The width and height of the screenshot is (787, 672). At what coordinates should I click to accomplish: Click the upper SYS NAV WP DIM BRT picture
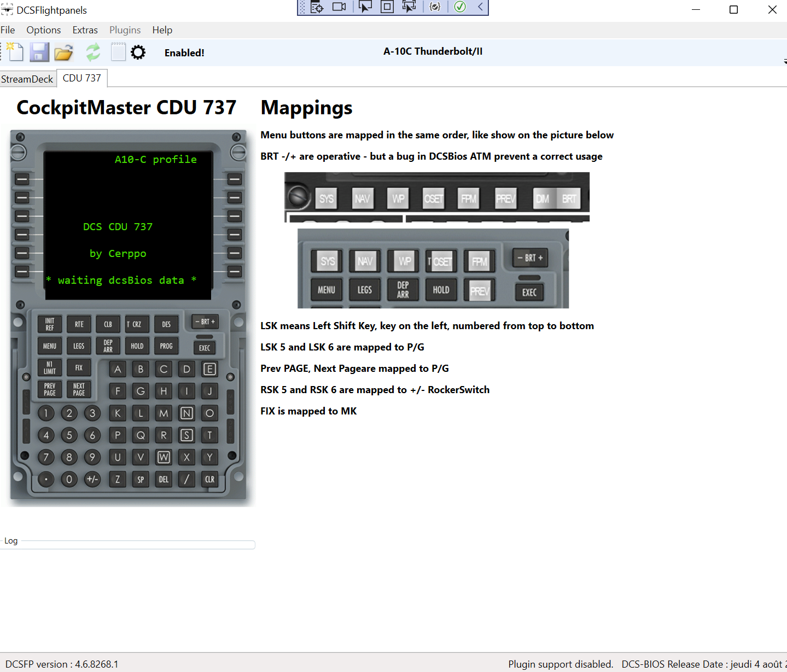coord(437,197)
